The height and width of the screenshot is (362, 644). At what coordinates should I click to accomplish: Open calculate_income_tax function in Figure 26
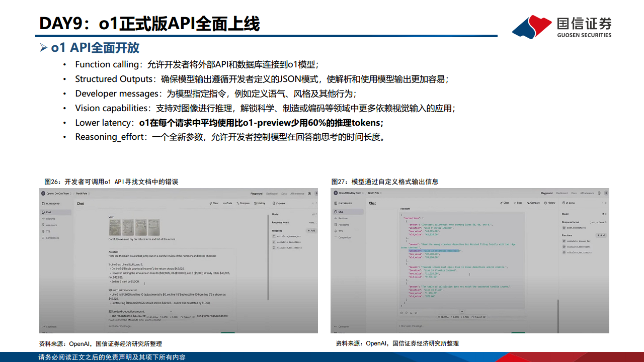coord(286,236)
